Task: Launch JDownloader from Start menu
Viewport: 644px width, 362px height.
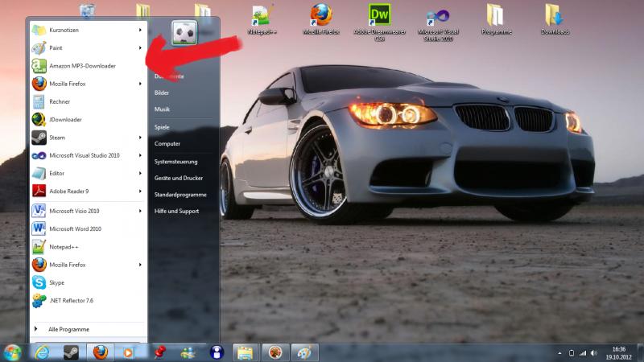Action: (89, 119)
